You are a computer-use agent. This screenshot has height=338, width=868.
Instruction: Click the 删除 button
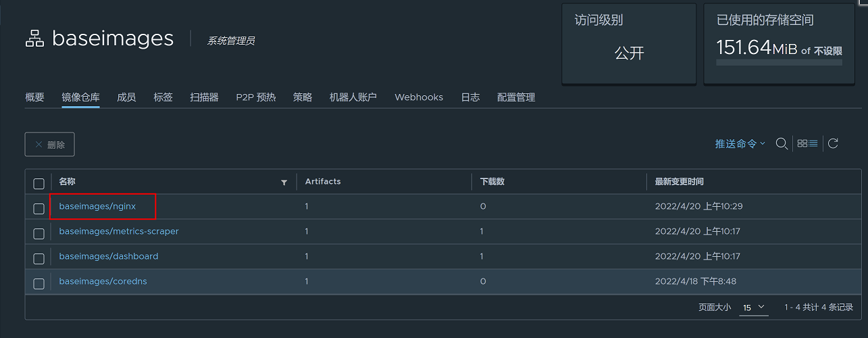point(49,145)
